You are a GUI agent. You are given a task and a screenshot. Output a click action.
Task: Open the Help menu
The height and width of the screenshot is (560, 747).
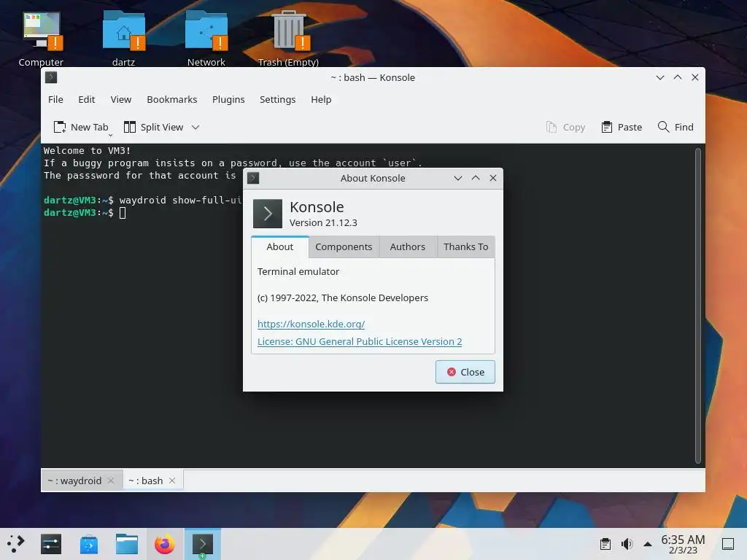tap(321, 99)
